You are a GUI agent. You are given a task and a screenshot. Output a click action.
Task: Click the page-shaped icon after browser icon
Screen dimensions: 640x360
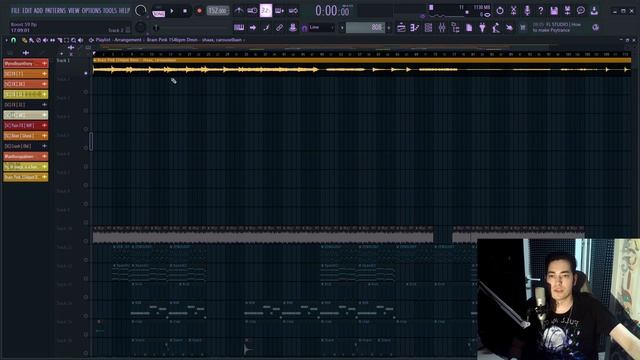469,27
